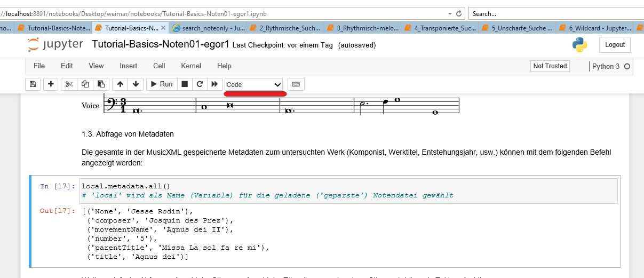This screenshot has width=644, height=278.
Task: Toggle the Not Trusted notebook status
Action: (550, 66)
